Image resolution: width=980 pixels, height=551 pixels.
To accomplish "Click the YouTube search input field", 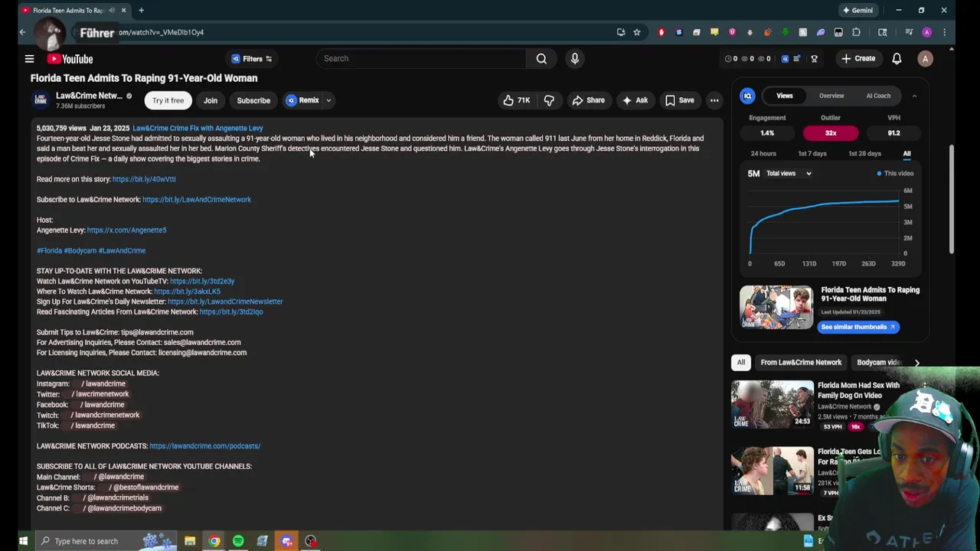I will (421, 58).
